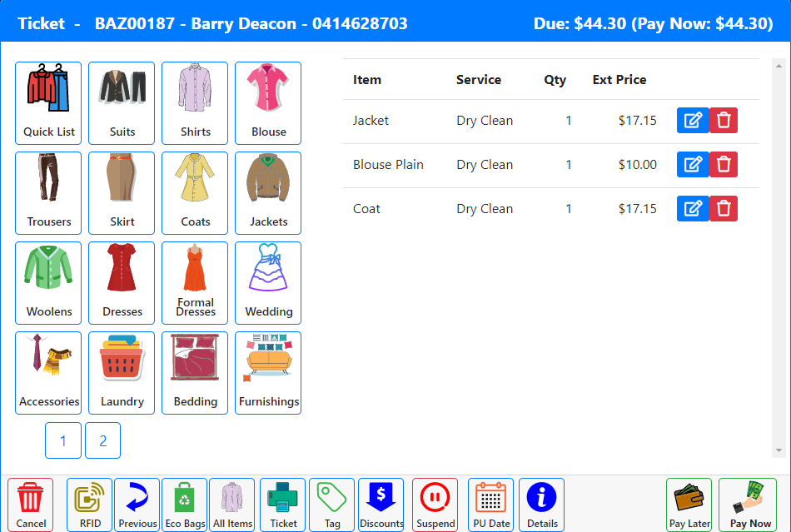The image size is (791, 532).
Task: Set the PU Date
Action: pyautogui.click(x=491, y=505)
